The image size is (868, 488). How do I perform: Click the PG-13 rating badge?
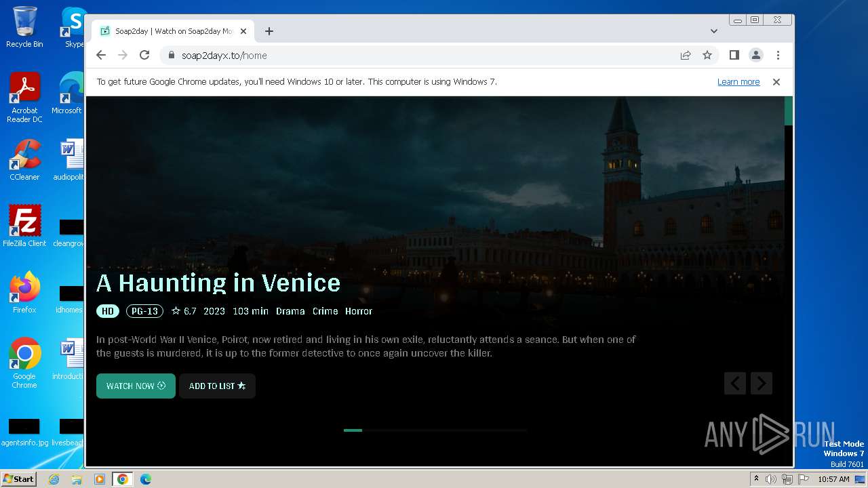[x=144, y=311]
